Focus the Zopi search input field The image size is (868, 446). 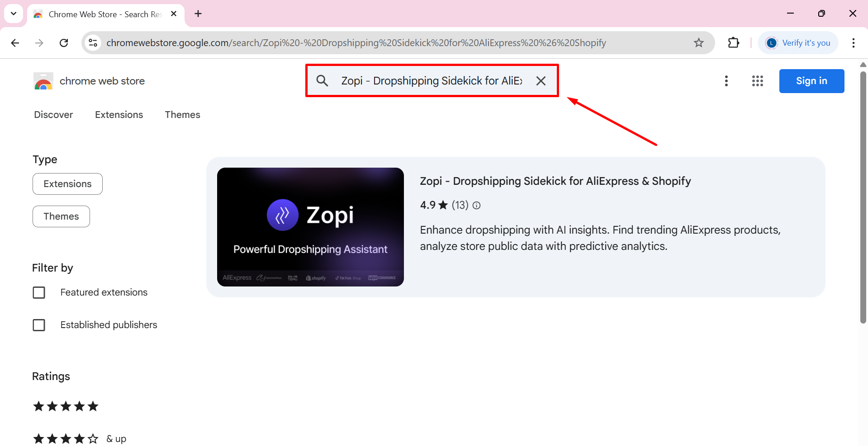(432, 81)
